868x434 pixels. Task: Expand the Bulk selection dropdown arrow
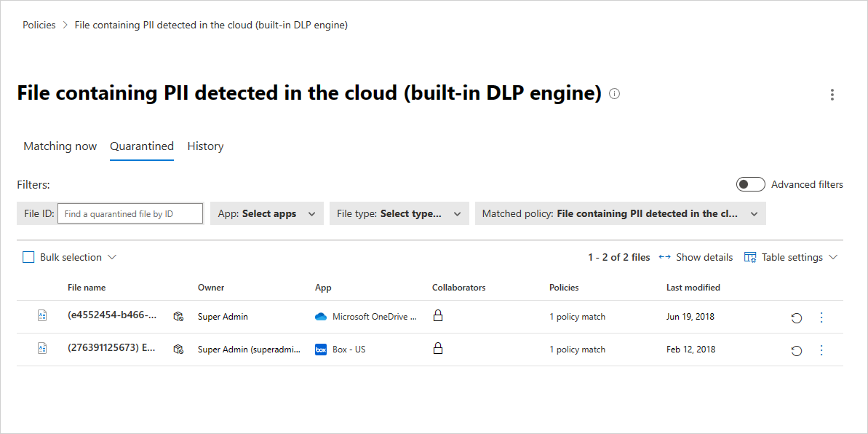[112, 257]
